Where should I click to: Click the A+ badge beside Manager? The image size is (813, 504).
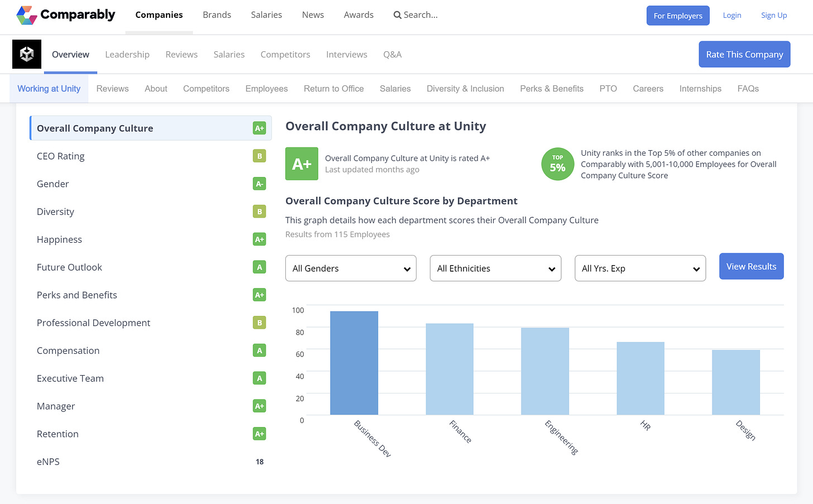(259, 406)
